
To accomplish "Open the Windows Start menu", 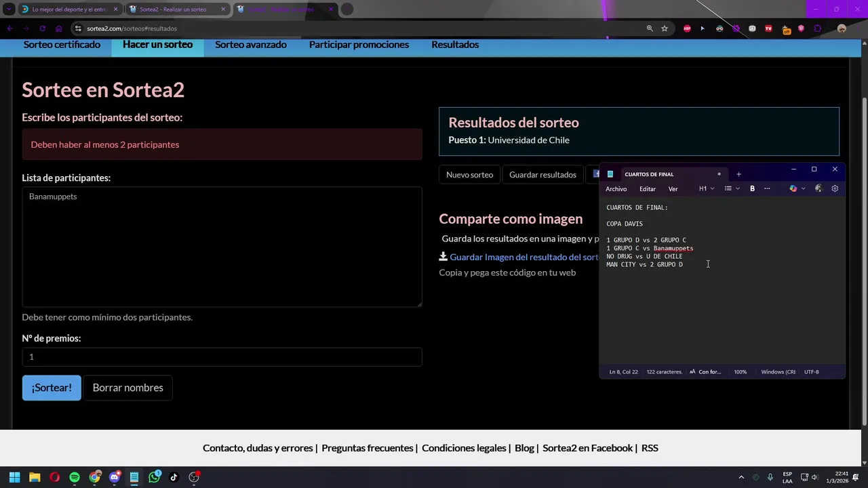I will 14,477.
